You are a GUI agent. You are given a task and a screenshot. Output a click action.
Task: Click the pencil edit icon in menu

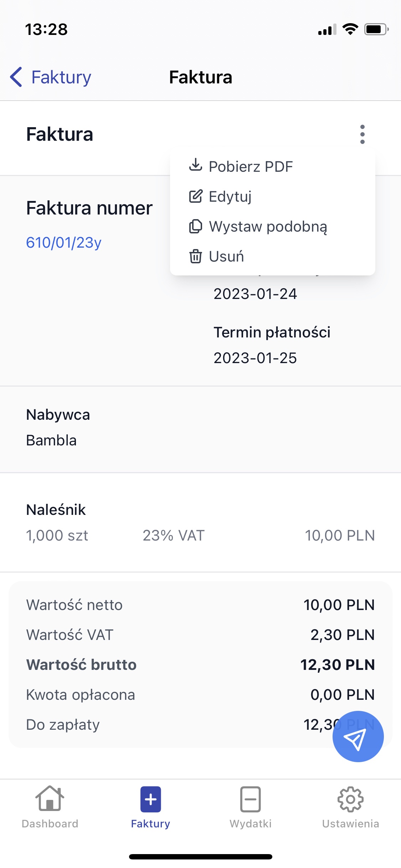195,196
